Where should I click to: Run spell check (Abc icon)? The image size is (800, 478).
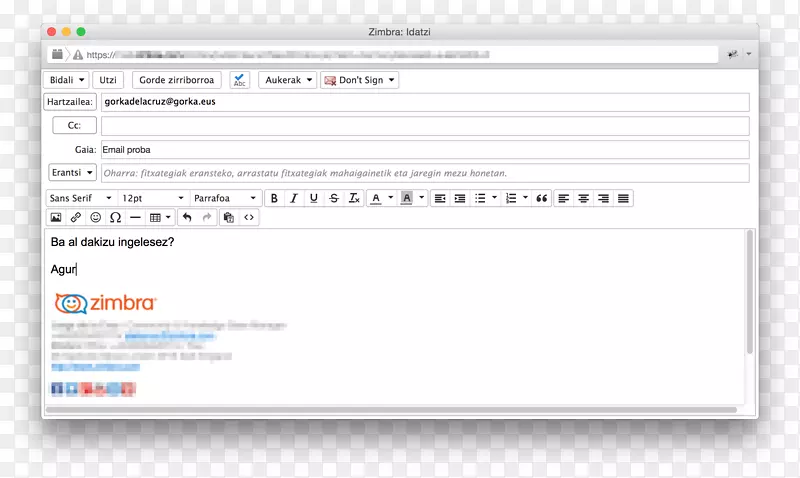(x=239, y=80)
